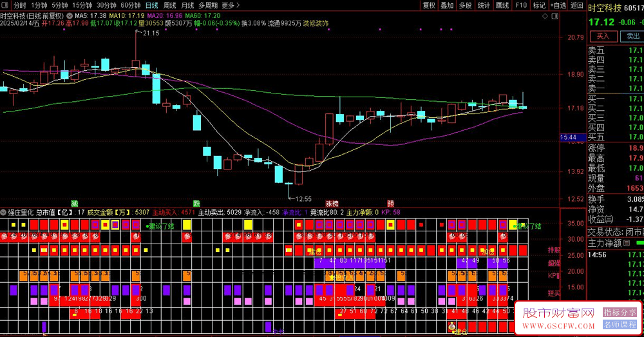The image size is (644, 337).
Task: Click the red 涨榜 event marker
Action: 332,204
